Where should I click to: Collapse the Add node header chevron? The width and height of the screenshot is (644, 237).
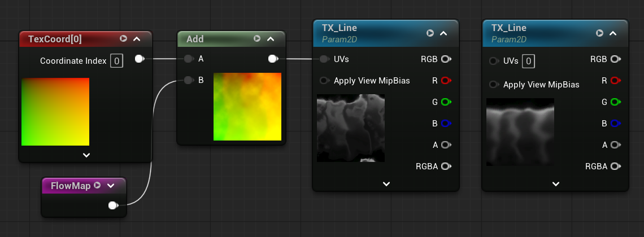(271, 39)
